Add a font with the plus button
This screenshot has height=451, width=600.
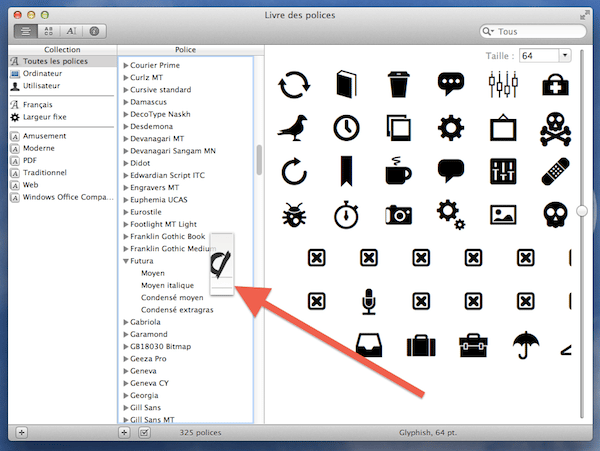tap(124, 433)
